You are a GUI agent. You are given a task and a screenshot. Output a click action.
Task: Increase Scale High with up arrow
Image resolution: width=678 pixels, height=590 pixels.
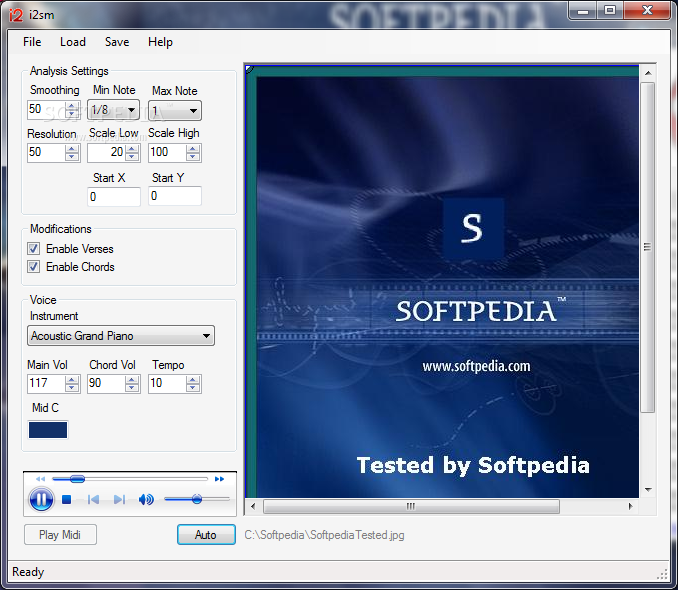(x=193, y=149)
